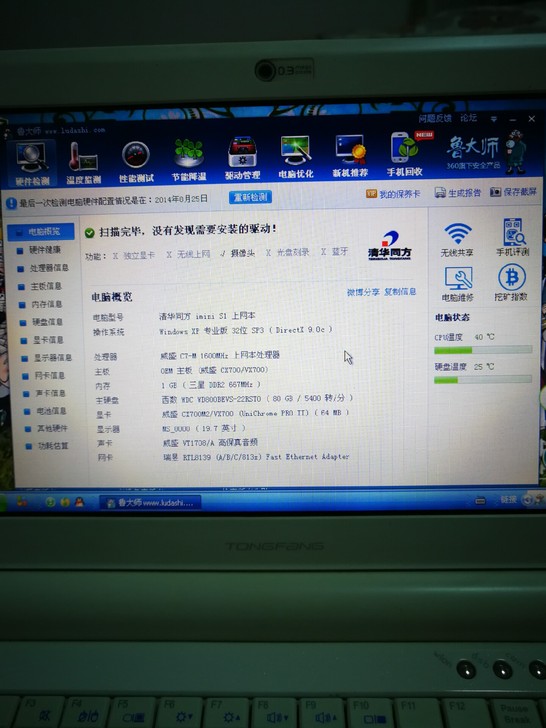Open the 新机推荐 new PC recommendation icon
The width and height of the screenshot is (546, 728).
pos(350,156)
